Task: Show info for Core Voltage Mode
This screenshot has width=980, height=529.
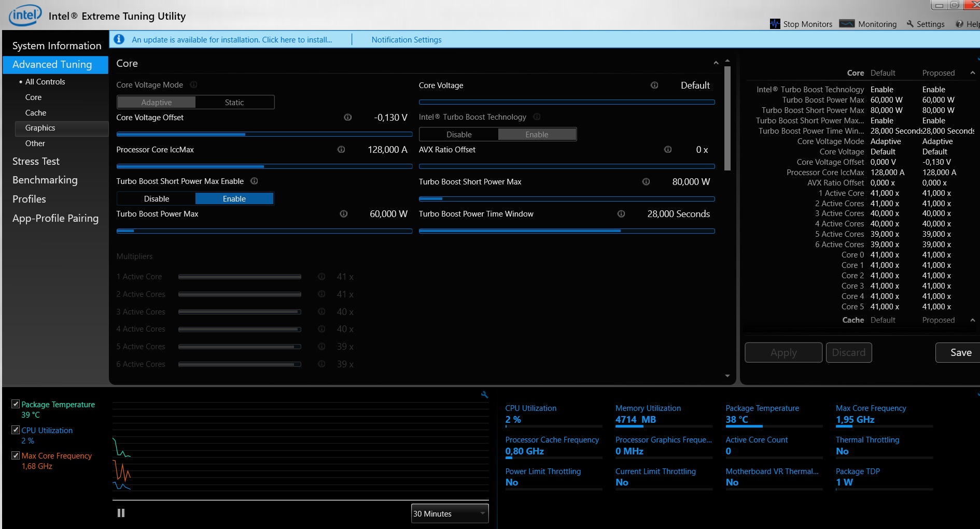Action: click(x=193, y=84)
